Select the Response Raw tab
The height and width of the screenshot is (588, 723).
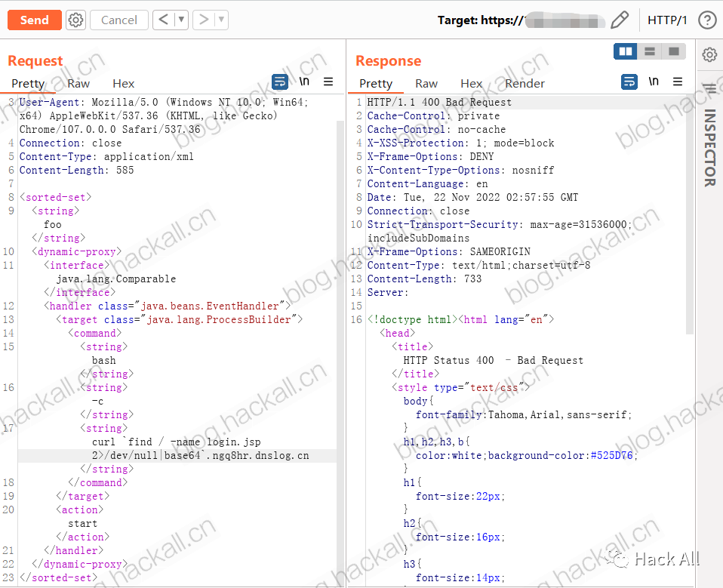[x=426, y=84]
